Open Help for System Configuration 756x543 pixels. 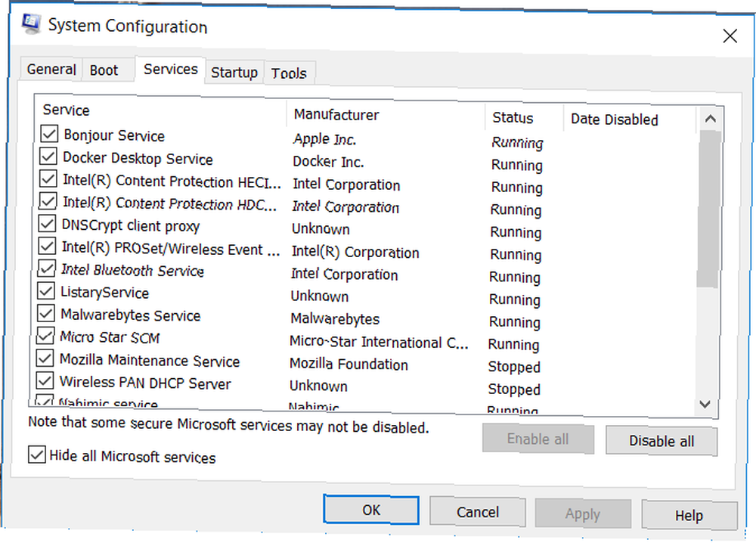689,516
